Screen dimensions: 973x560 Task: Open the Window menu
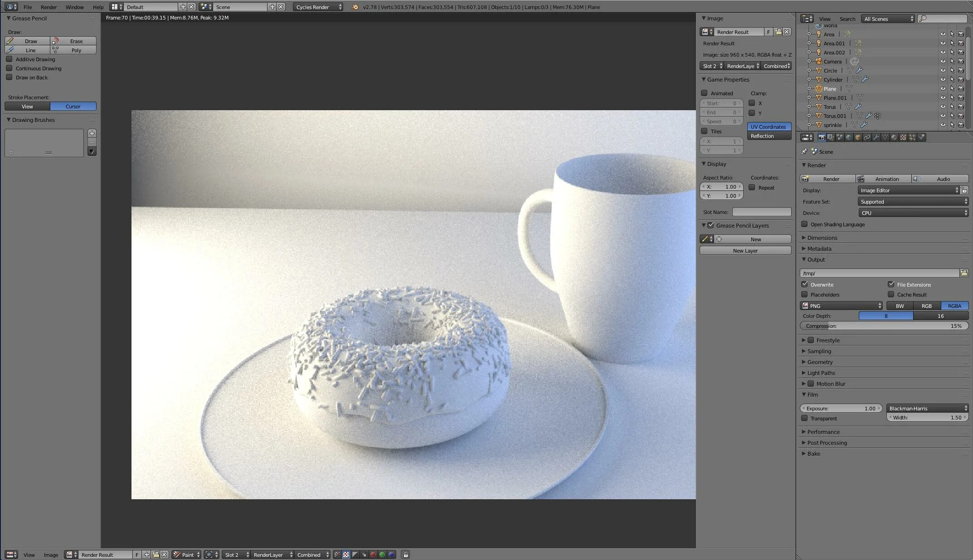coord(74,7)
